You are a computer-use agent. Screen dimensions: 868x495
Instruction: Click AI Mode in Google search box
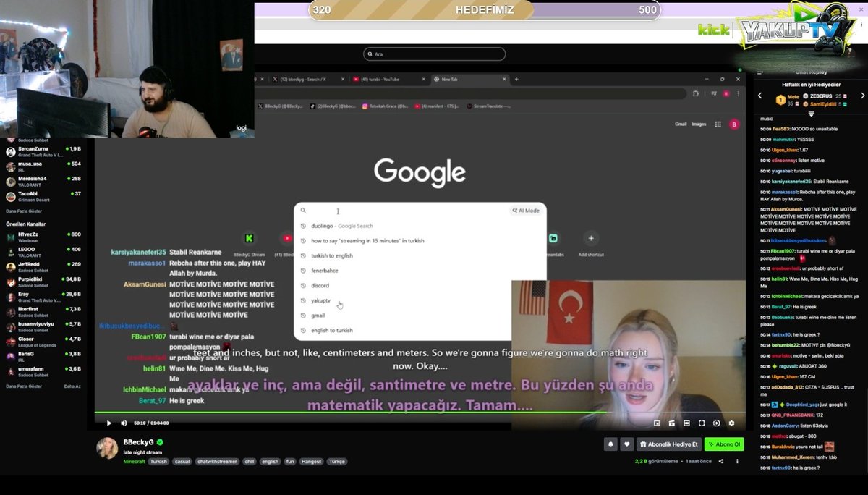pyautogui.click(x=526, y=211)
